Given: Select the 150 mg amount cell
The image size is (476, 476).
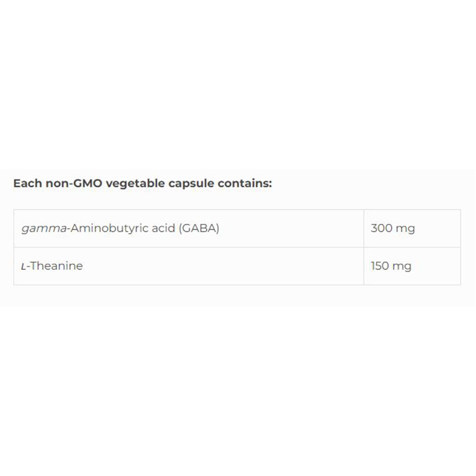Looking at the screenshot, I should [412, 266].
